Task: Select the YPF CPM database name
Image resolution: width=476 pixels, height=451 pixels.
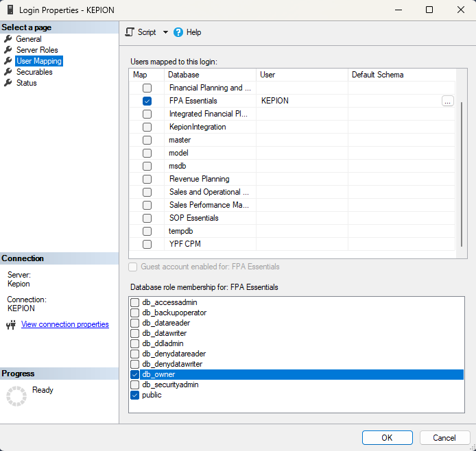Action: coord(185,244)
